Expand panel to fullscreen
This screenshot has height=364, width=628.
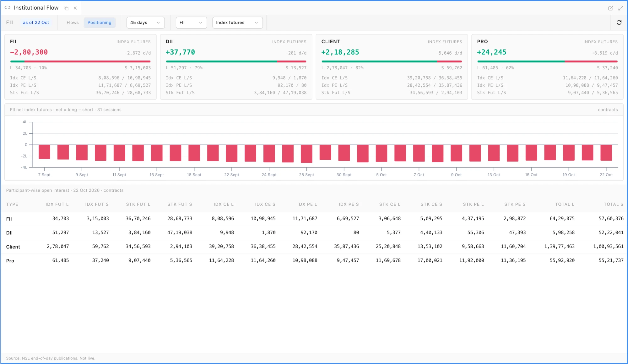tap(621, 8)
